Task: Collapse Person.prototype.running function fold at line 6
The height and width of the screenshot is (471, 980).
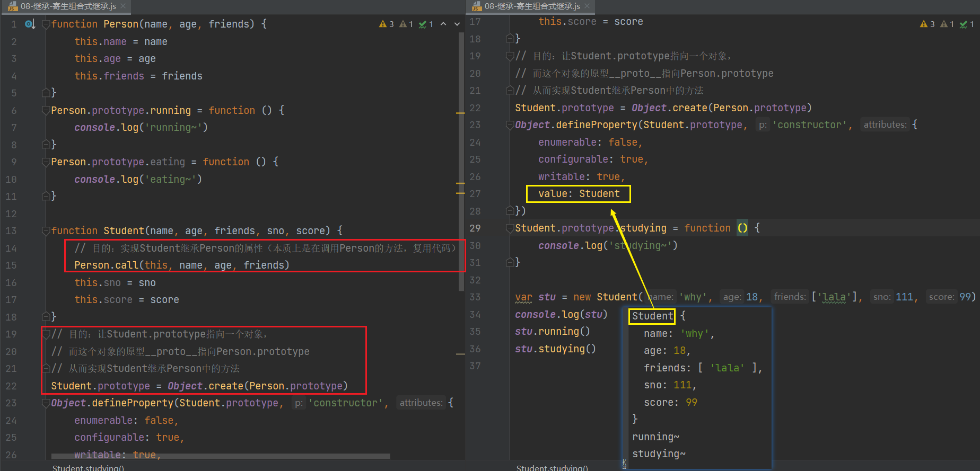Action: [x=46, y=110]
